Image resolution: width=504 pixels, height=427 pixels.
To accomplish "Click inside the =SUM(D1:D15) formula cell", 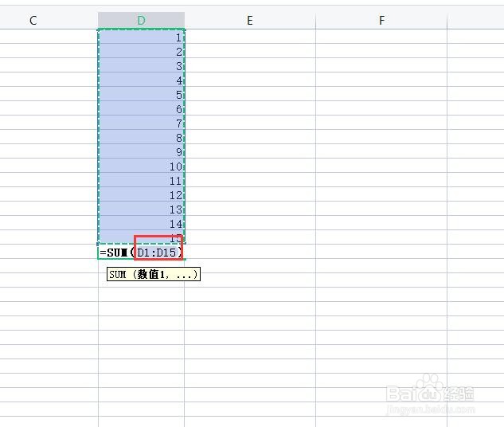I will 141,252.
